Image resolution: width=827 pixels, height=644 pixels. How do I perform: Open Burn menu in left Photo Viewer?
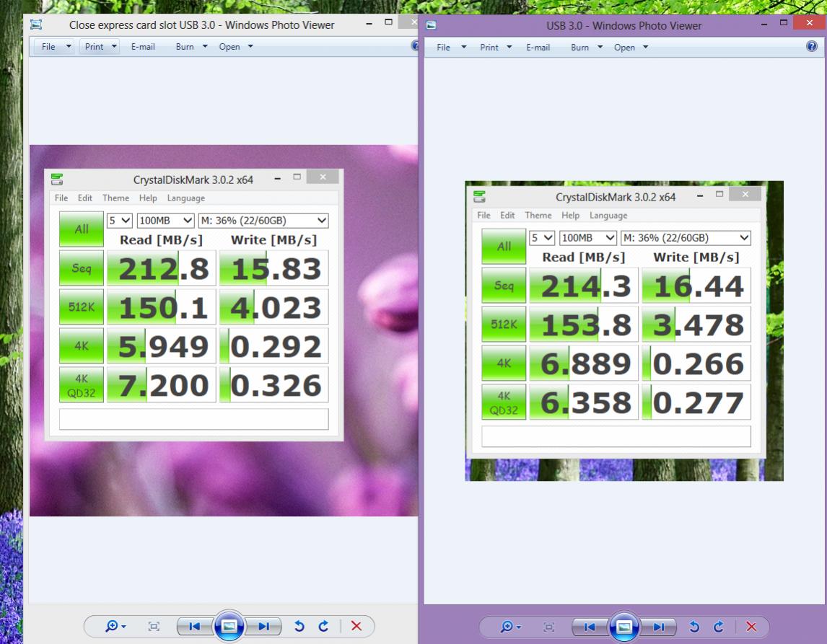[x=191, y=46]
